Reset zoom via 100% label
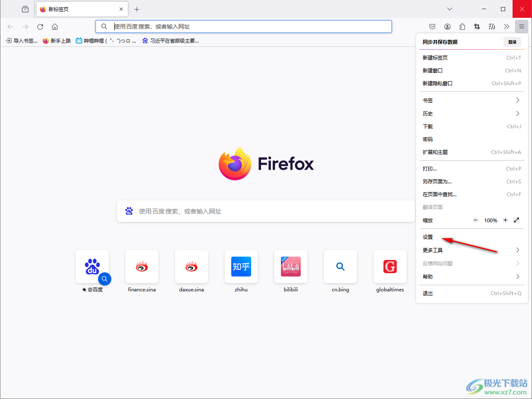The height and width of the screenshot is (399, 532). pyautogui.click(x=491, y=220)
